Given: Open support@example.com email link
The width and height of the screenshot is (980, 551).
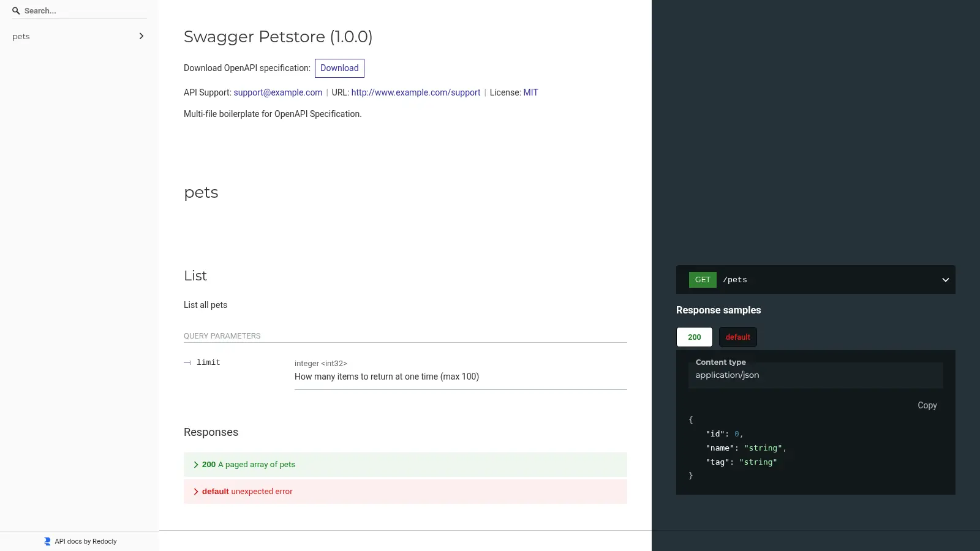Looking at the screenshot, I should click(x=278, y=92).
